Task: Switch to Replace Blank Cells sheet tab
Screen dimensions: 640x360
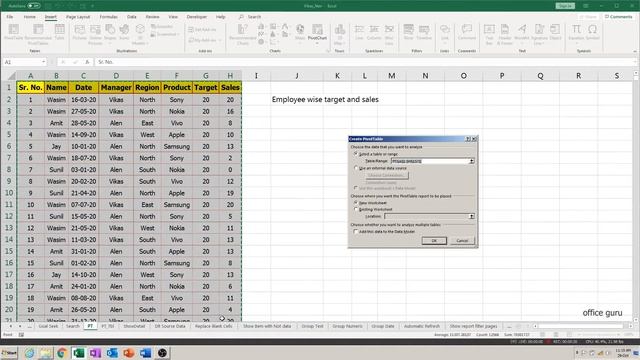Action: [x=213, y=326]
